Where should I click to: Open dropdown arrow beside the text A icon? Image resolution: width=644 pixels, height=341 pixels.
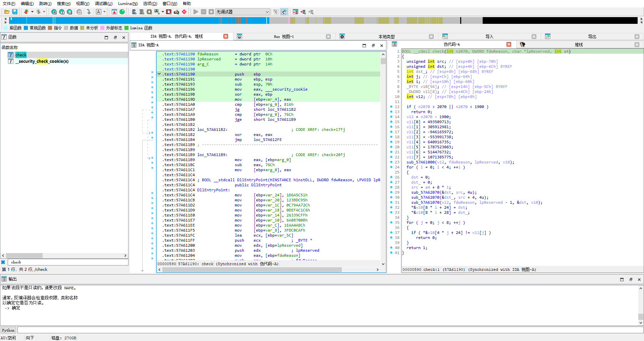[x=104, y=12]
